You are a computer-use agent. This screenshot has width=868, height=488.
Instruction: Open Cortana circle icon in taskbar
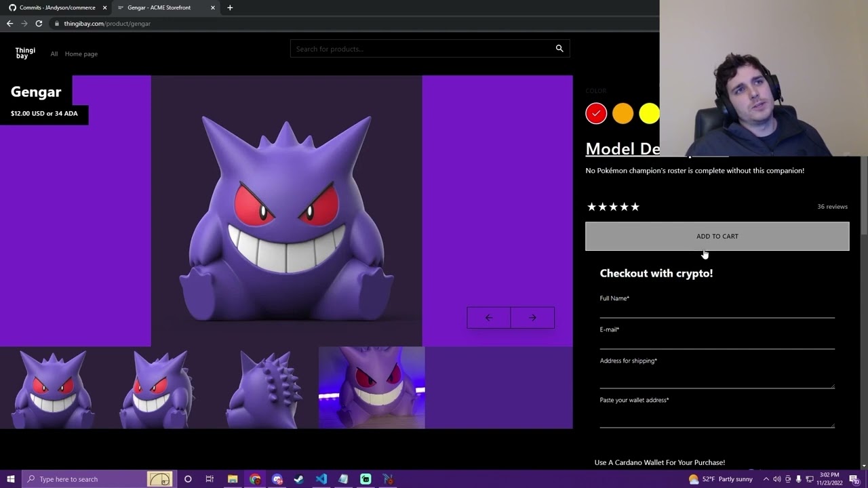click(x=188, y=479)
